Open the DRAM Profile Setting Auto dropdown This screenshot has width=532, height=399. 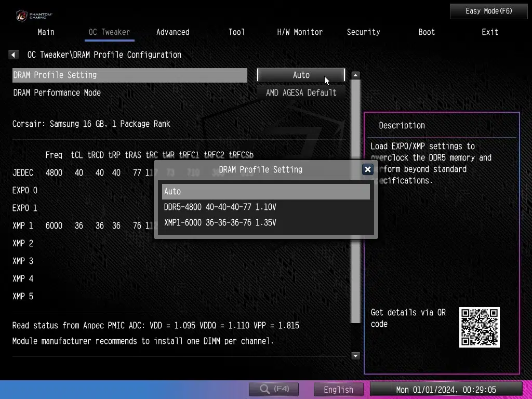pos(301,75)
